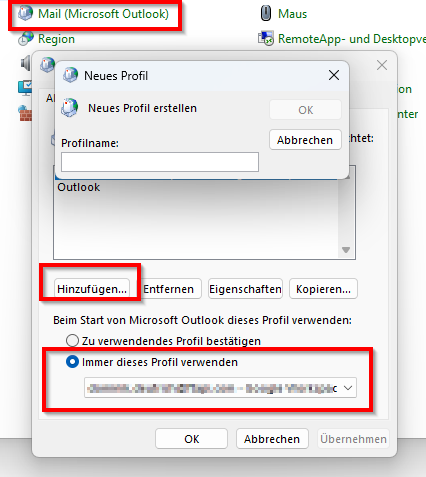Click Abbrechen in the Neues Profil dialog

click(x=305, y=140)
